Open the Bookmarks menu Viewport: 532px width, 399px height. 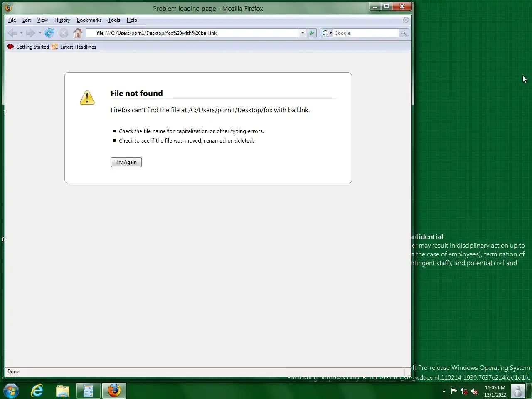(x=89, y=20)
